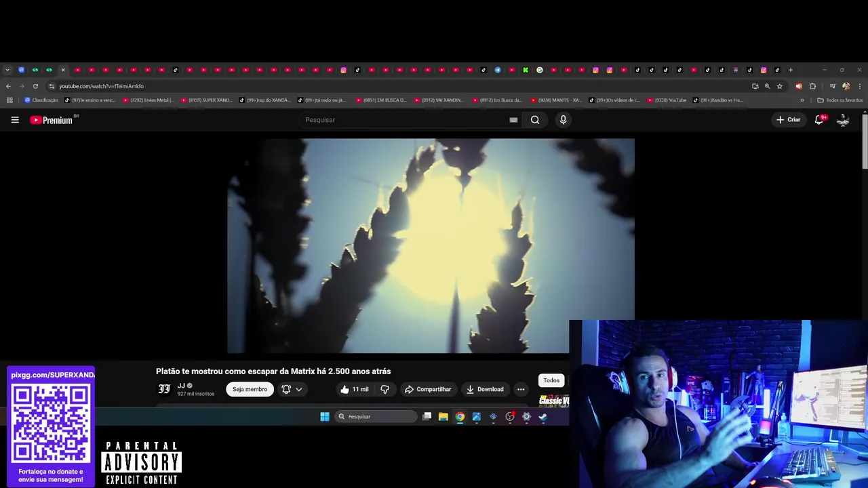Screen dimensions: 868x488
Task: Click the Seja membro button
Action: pyautogui.click(x=250, y=389)
